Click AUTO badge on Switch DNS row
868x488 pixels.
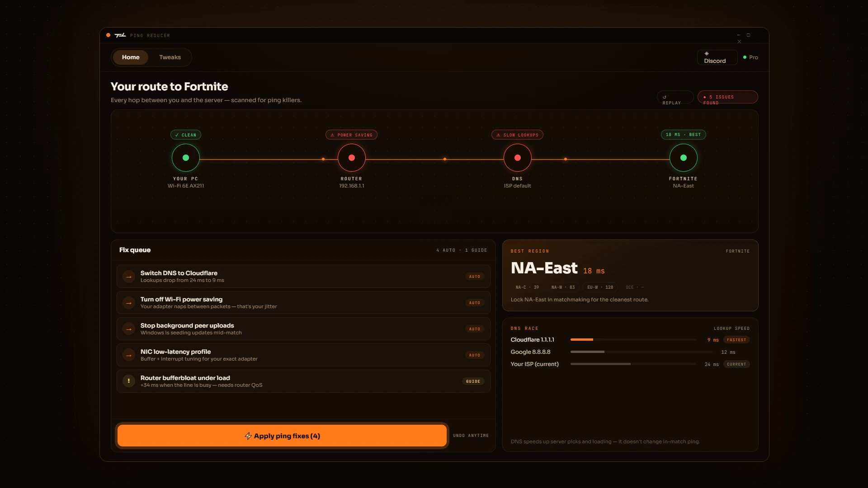475,277
